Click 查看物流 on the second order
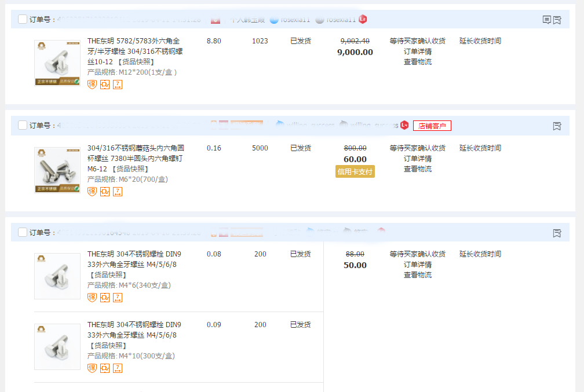Viewport: 584px width, 392px height. pos(417,169)
